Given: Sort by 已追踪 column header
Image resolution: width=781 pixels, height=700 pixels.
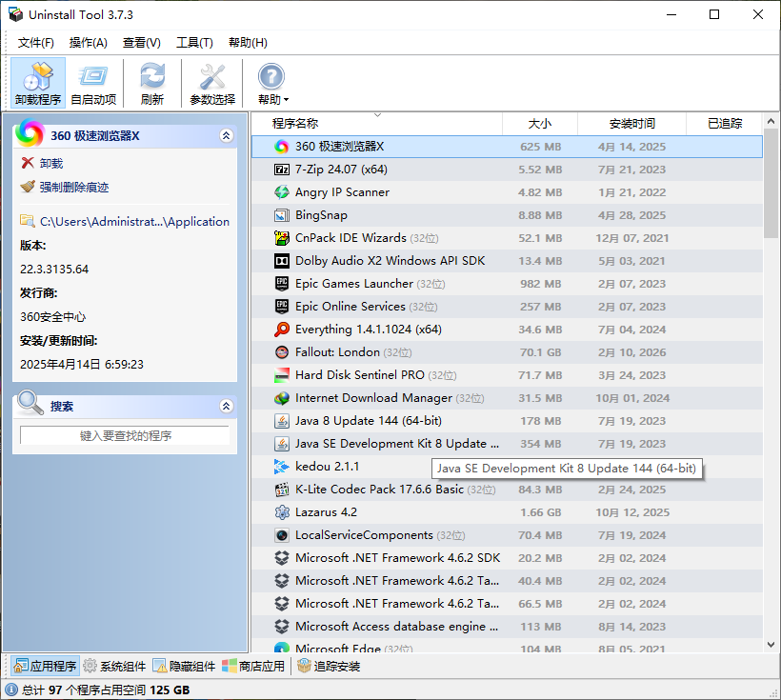Looking at the screenshot, I should pos(725,124).
